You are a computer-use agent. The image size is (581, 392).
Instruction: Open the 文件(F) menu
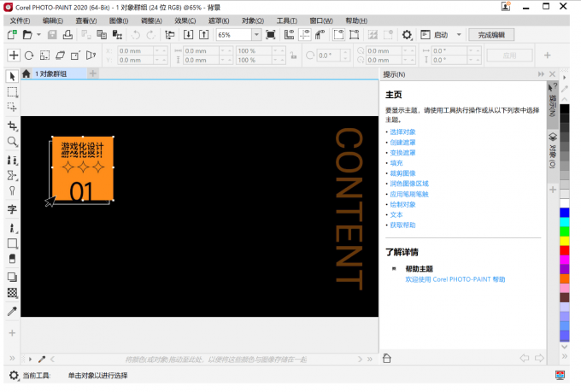pos(20,20)
